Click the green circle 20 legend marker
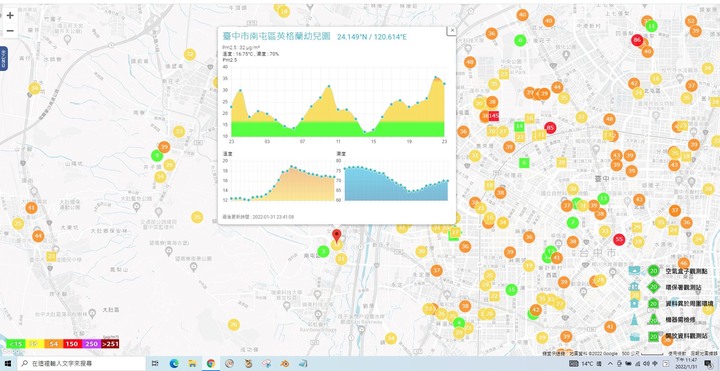Viewport: 720px width, 371px height. (653, 271)
